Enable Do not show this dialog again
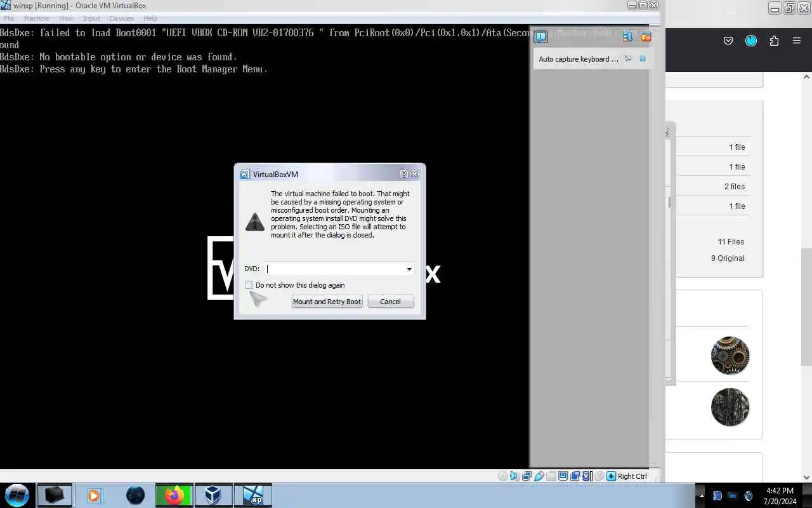Screen dimensions: 812x508 pos(249,285)
